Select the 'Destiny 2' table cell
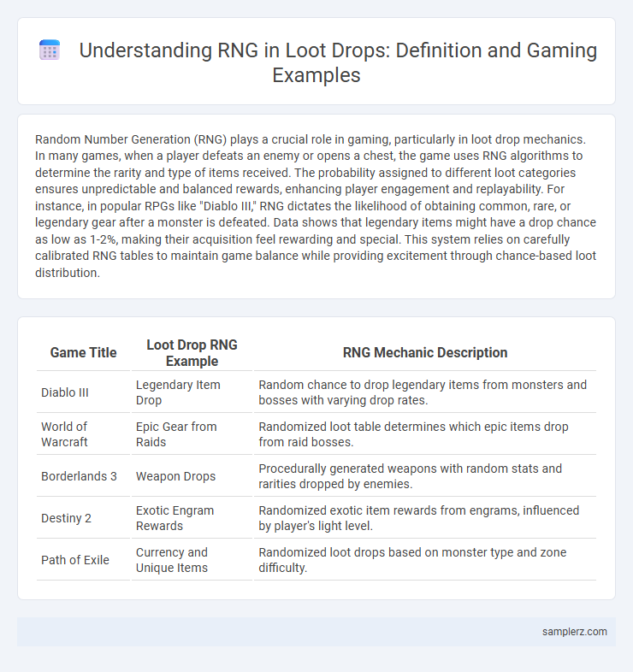The width and height of the screenshot is (633, 672). coord(83,518)
